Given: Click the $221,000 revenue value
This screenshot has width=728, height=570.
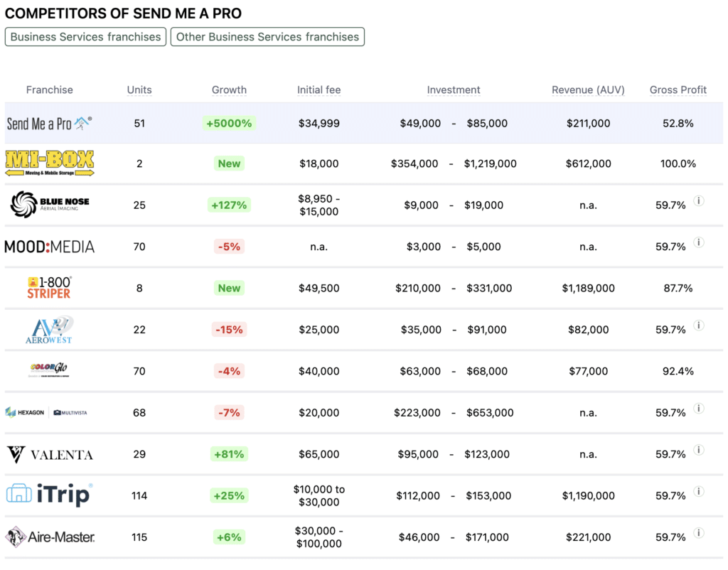Looking at the screenshot, I should coord(588,537).
